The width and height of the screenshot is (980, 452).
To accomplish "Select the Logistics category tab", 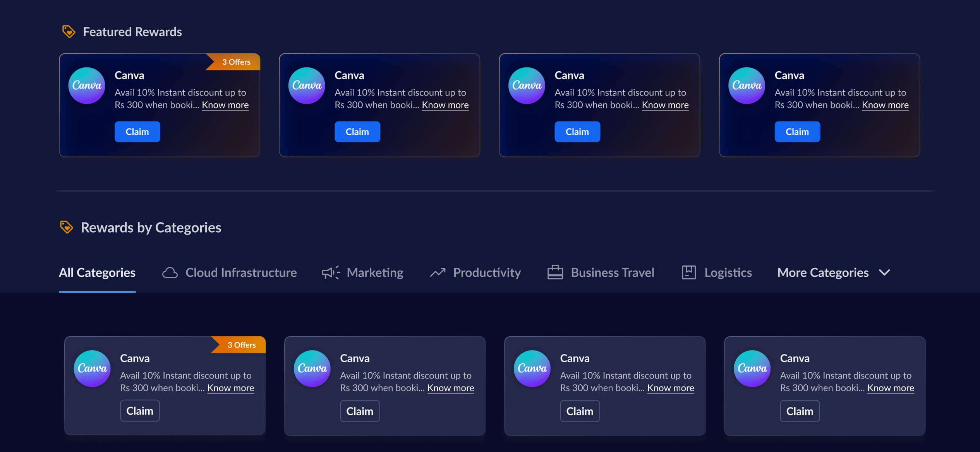I will click(717, 273).
